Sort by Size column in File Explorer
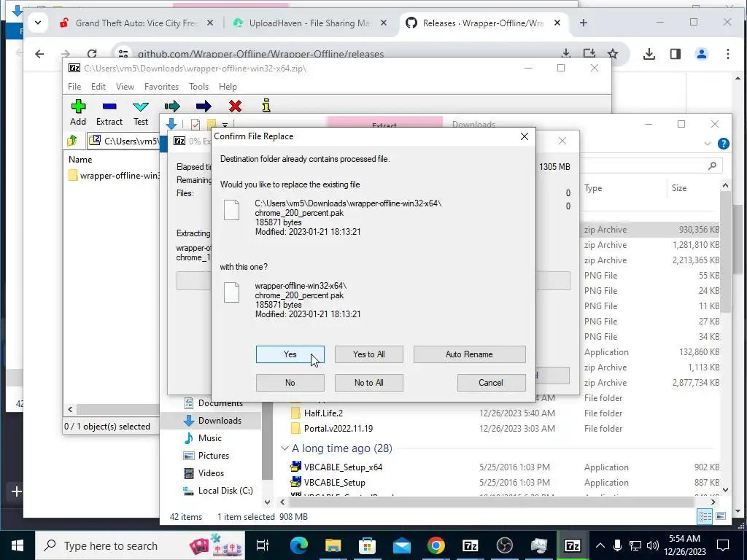Image resolution: width=747 pixels, height=560 pixels. click(679, 188)
